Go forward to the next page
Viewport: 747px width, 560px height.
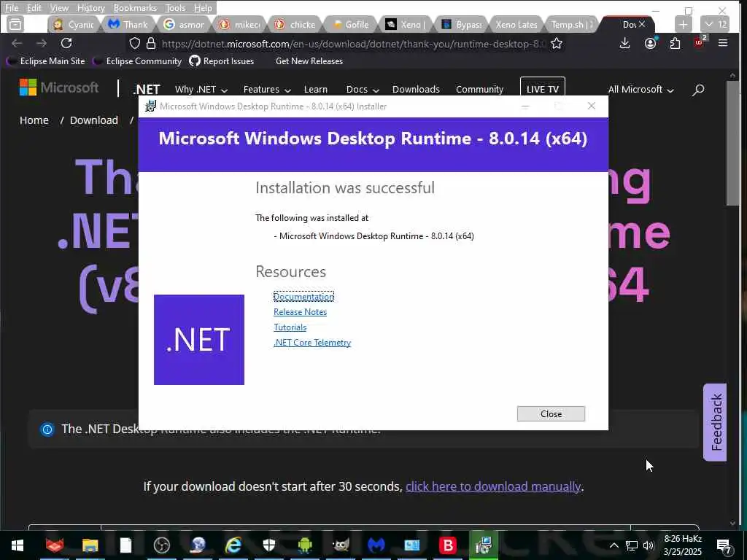42,43
